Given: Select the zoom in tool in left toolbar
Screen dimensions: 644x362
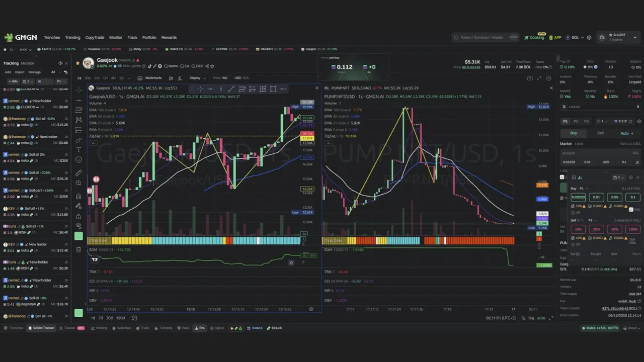Looking at the screenshot, I should tap(78, 183).
